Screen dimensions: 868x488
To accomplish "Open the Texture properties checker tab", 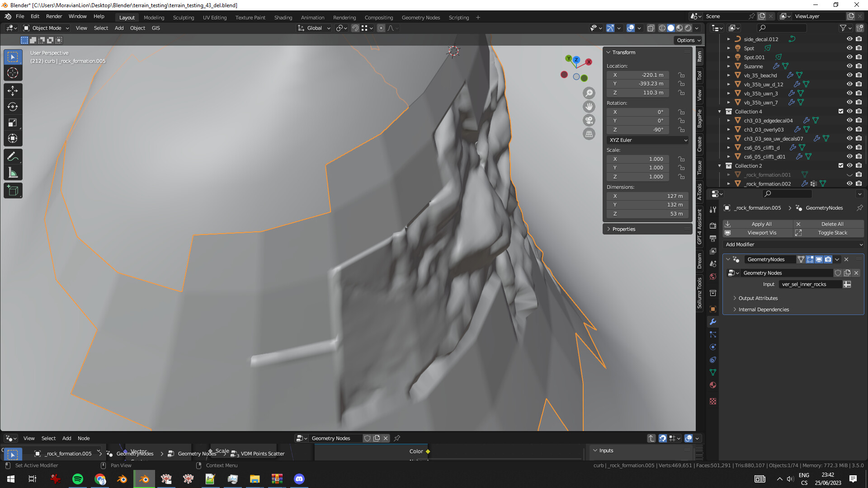I will click(x=713, y=401).
